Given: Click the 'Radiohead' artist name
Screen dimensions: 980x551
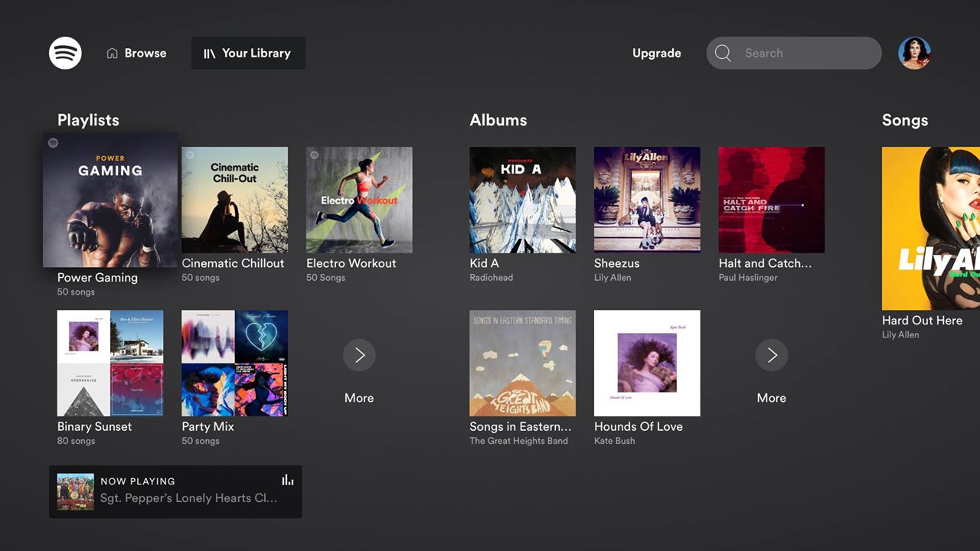Looking at the screenshot, I should tap(492, 278).
